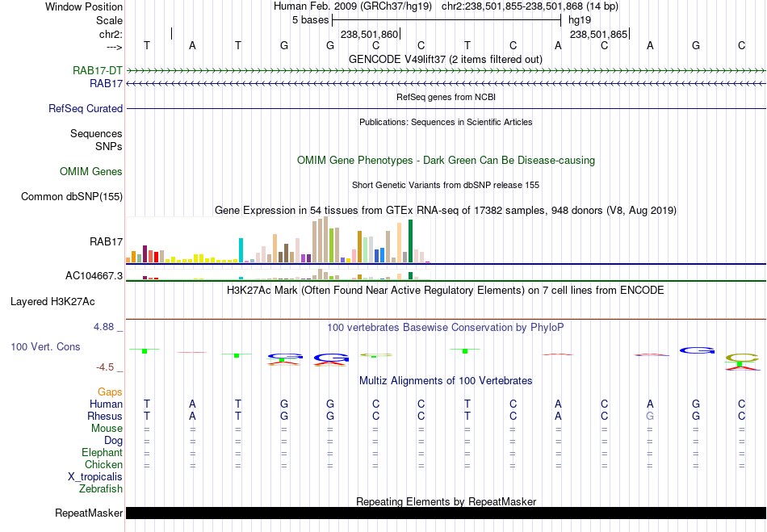Select the RAB17-DT green transcript arrow line

pos(446,71)
